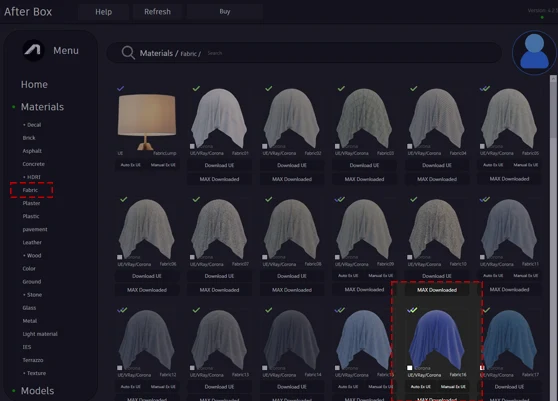This screenshot has height=401, width=558.
Task: Tick the checkbox on the Fabric04 card
Action: [x=410, y=146]
